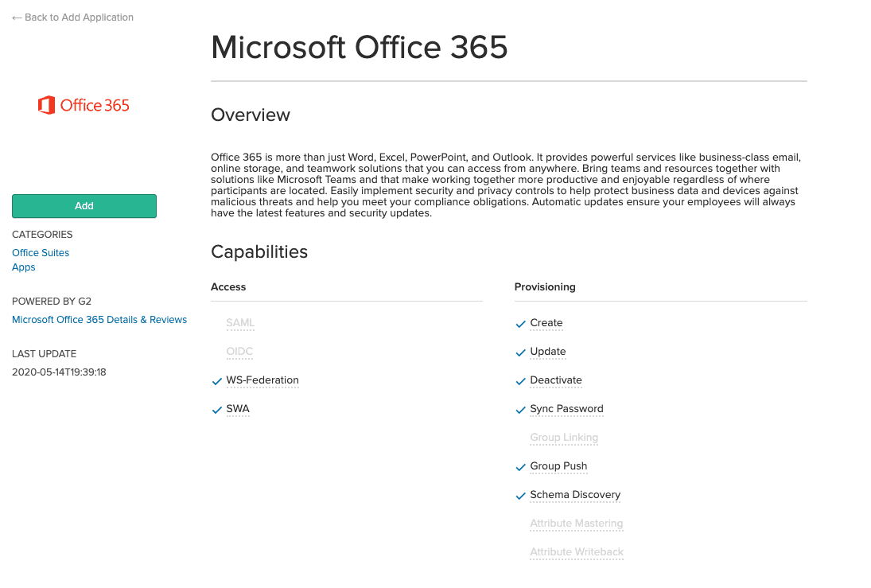The image size is (871, 588).
Task: Click the Schema Discovery label
Action: [575, 495]
